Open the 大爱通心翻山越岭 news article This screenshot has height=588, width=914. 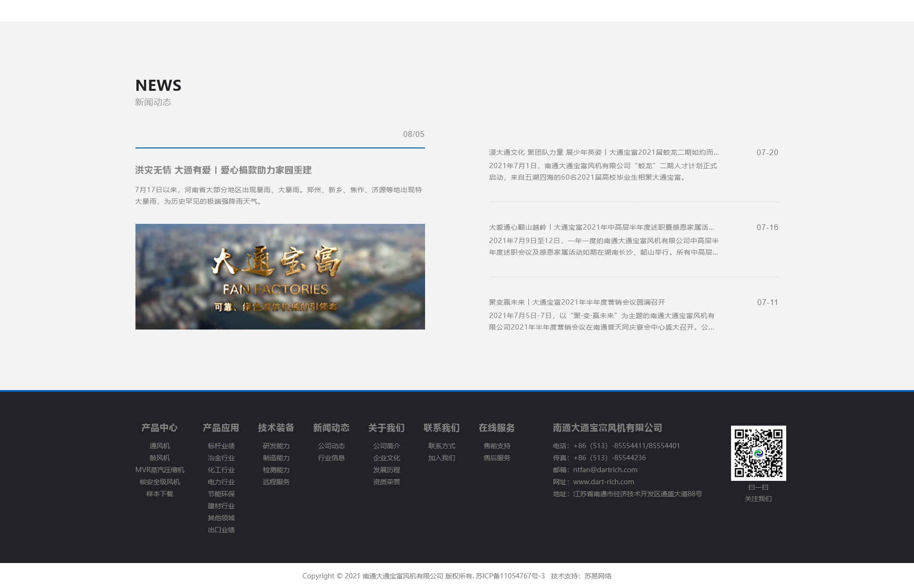[x=601, y=227]
